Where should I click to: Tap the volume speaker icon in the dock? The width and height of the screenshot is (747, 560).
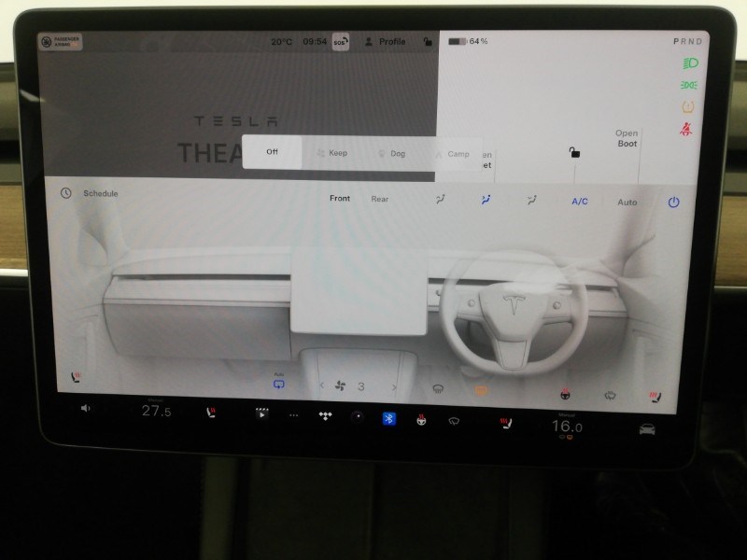(85, 408)
